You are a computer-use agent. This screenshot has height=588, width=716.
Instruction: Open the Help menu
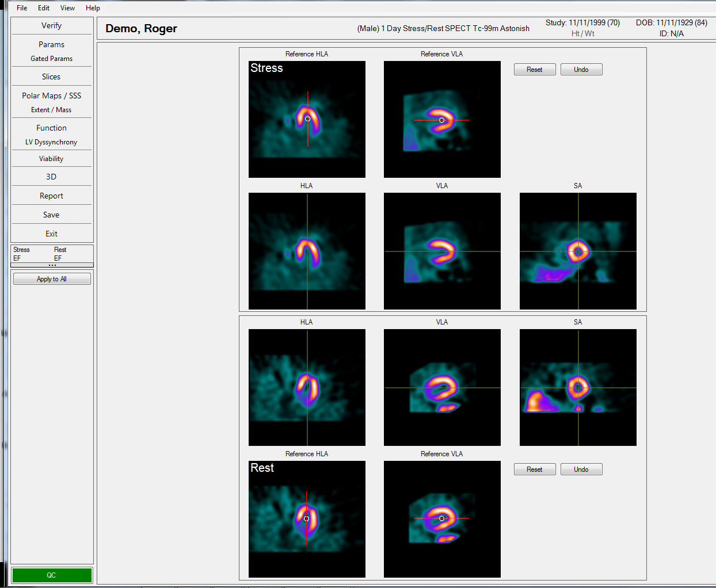tap(93, 8)
